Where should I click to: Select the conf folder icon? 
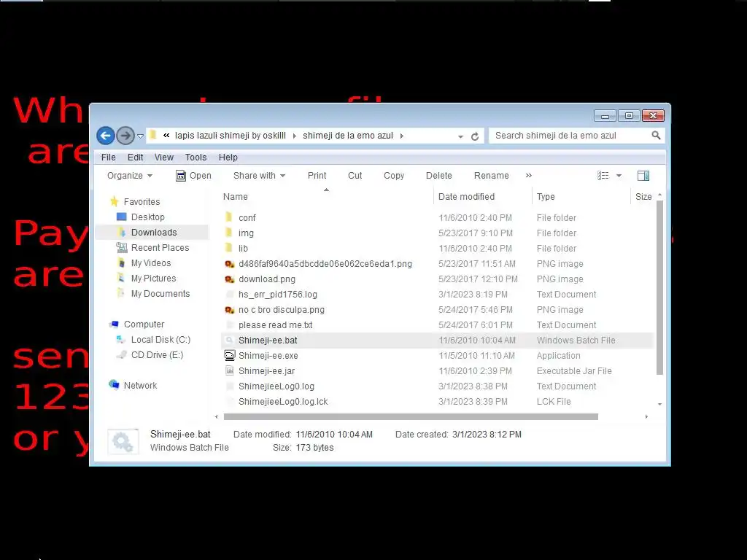pyautogui.click(x=229, y=217)
